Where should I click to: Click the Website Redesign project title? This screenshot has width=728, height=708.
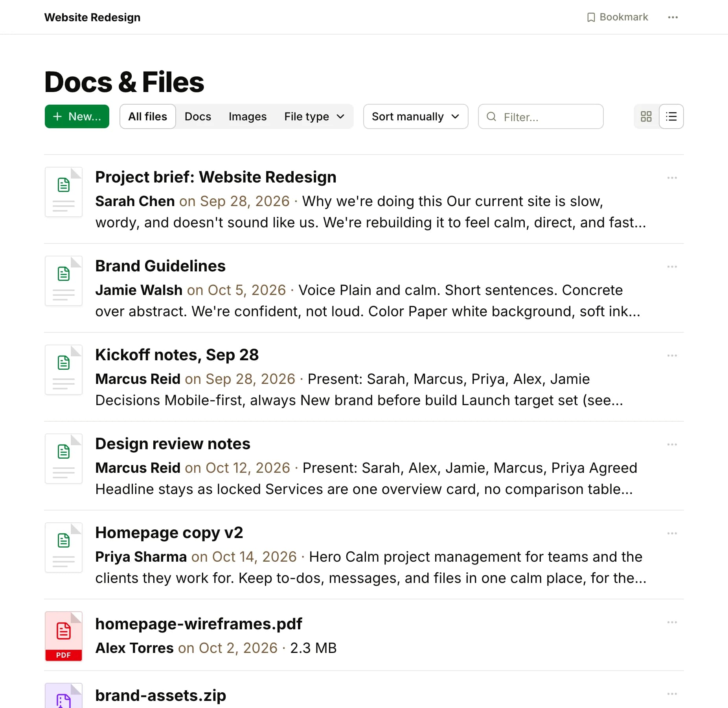pos(92,17)
